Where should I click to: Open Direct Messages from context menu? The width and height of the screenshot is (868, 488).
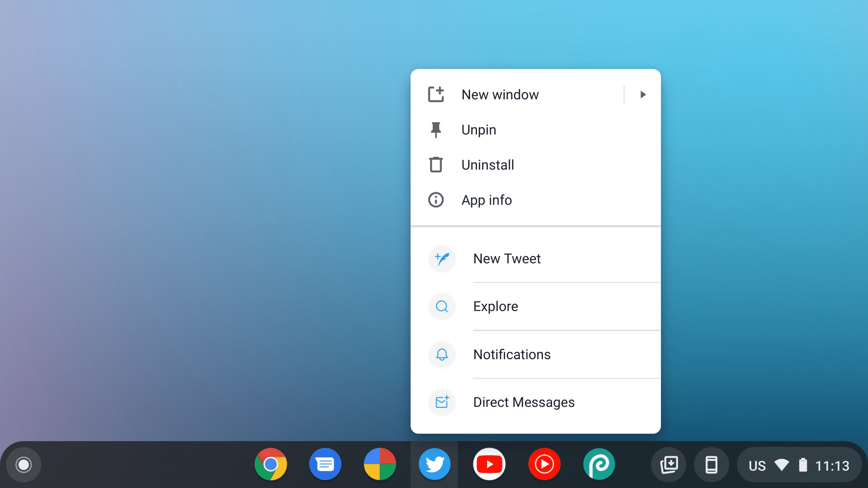[523, 402]
